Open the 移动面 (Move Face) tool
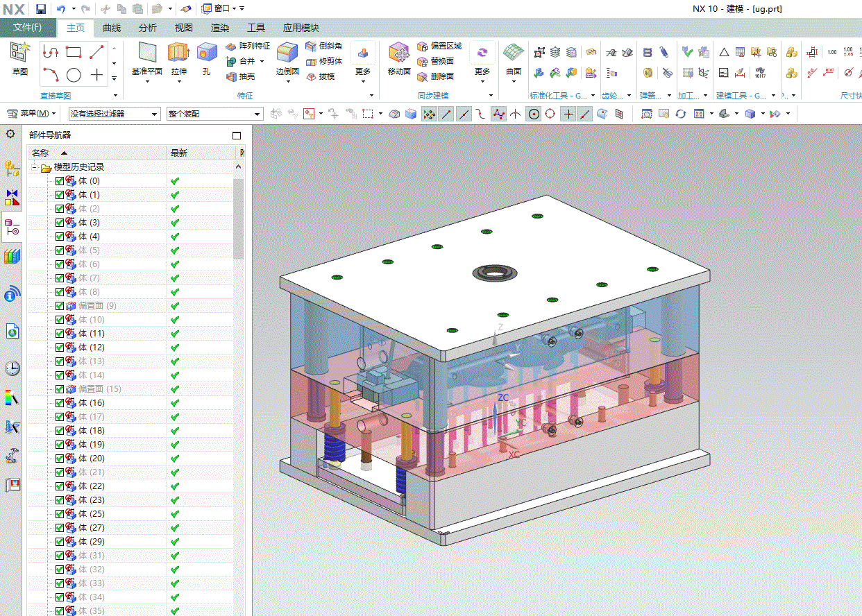862x616 pixels. [x=399, y=53]
